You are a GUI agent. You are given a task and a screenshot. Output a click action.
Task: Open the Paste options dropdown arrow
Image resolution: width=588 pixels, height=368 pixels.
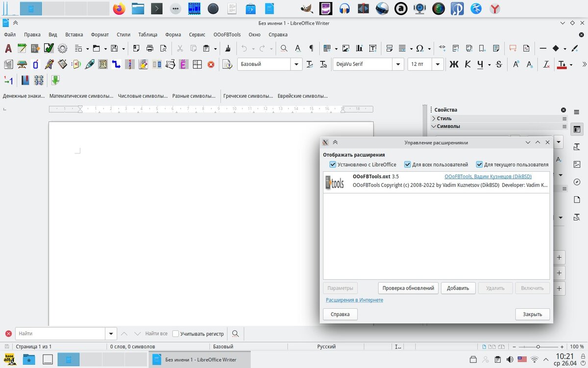point(216,49)
